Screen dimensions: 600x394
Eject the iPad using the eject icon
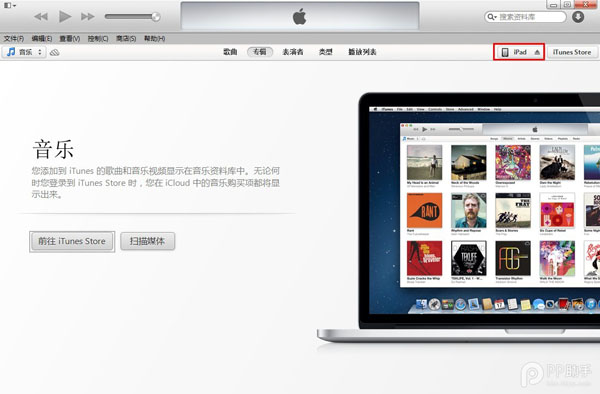click(537, 52)
